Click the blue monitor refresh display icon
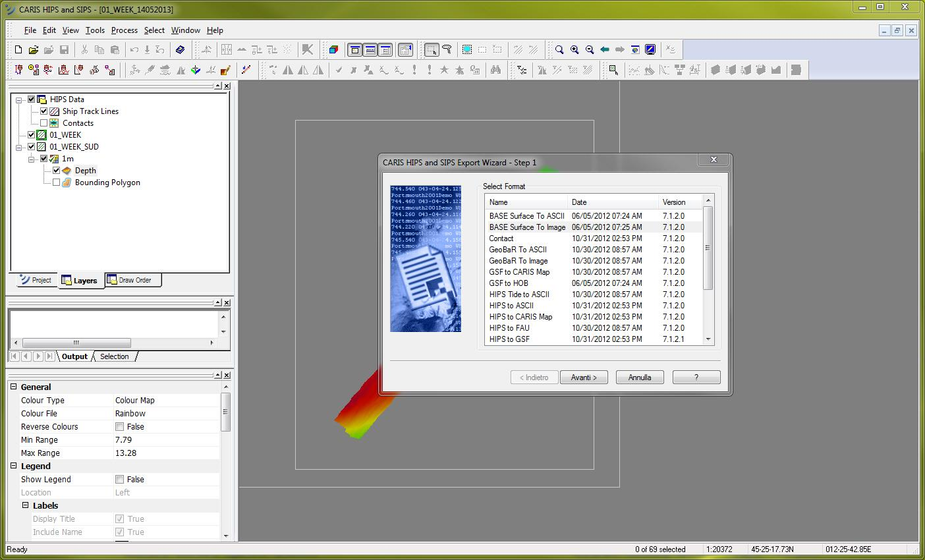 [650, 49]
